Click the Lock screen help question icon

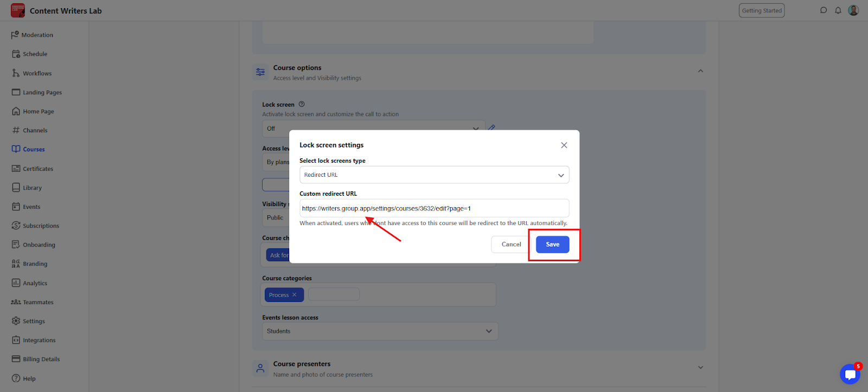302,104
